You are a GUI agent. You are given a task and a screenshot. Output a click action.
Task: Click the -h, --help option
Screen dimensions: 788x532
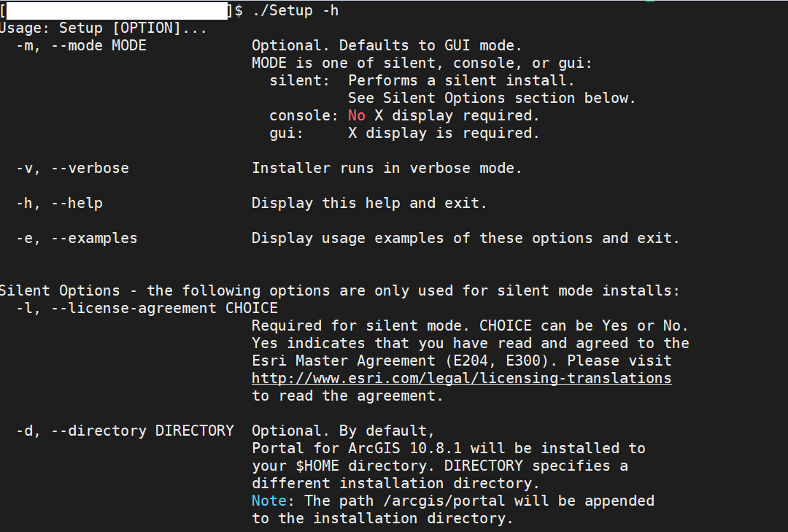coord(59,203)
